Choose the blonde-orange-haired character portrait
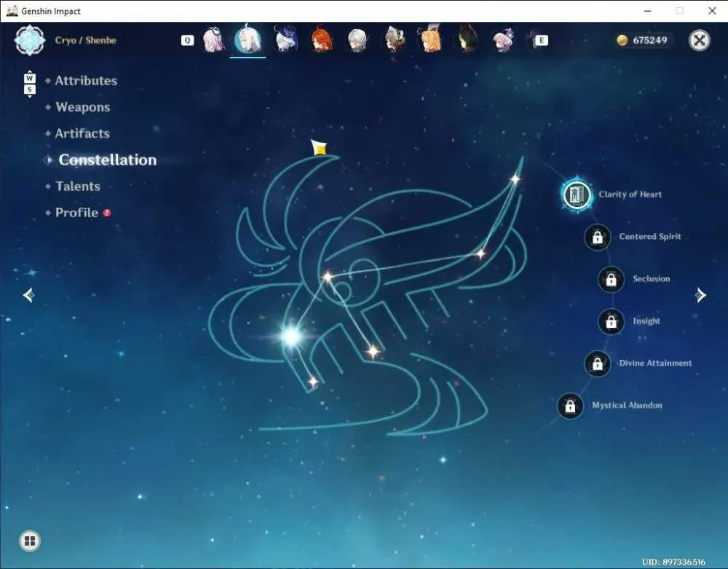 pyautogui.click(x=430, y=39)
